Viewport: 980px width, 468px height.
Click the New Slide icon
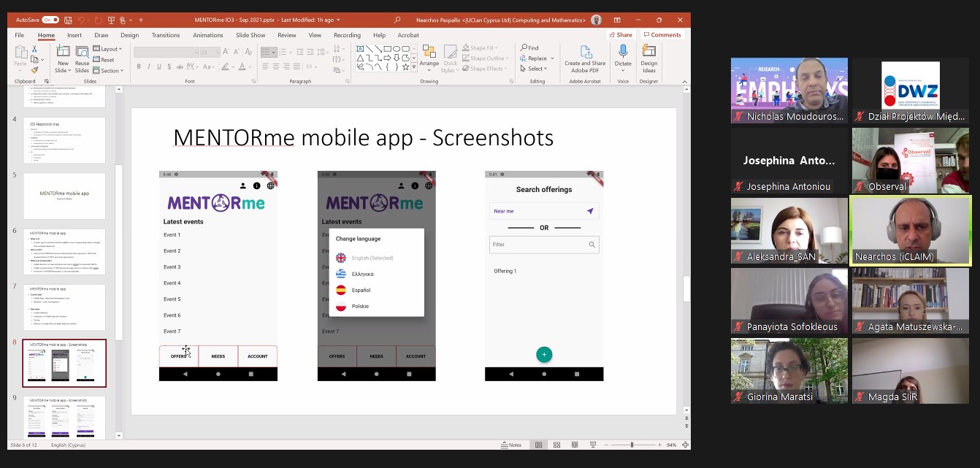(x=64, y=52)
